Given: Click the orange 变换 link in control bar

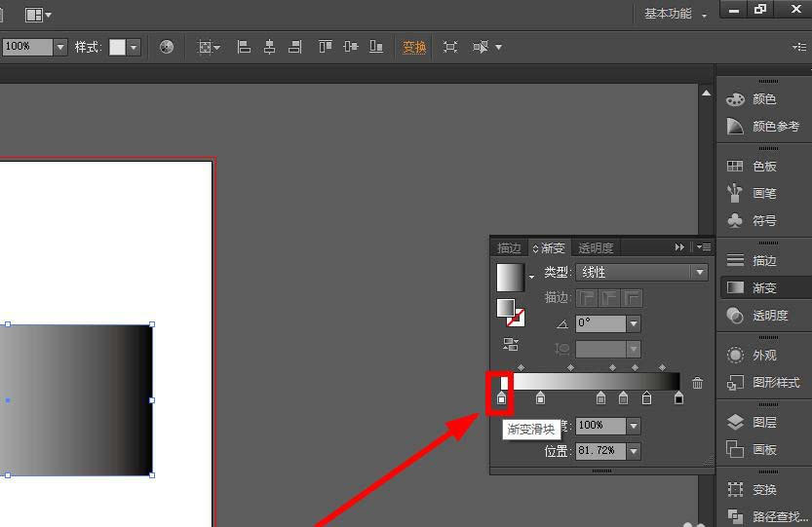Looking at the screenshot, I should [x=414, y=48].
